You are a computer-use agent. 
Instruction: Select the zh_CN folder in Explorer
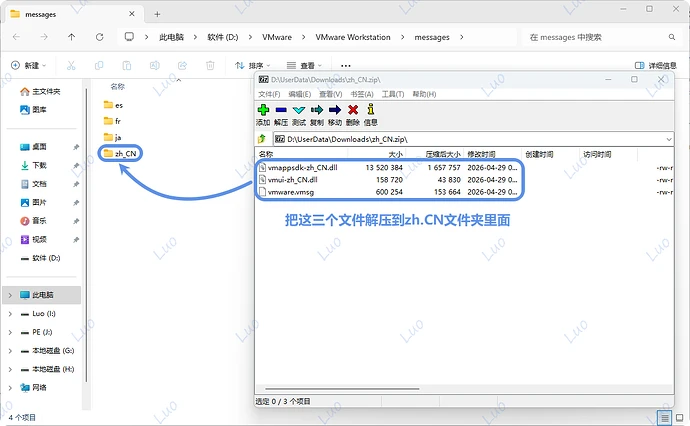click(120, 153)
